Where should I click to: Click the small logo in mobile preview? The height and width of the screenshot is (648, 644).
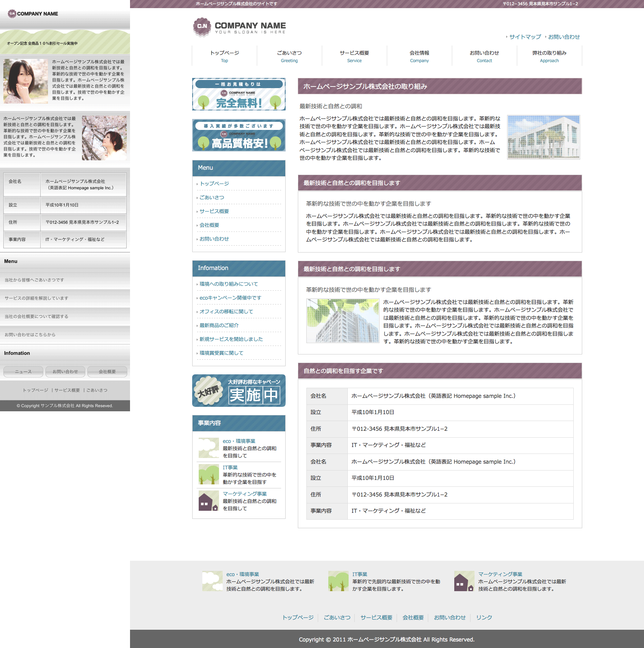pos(12,13)
